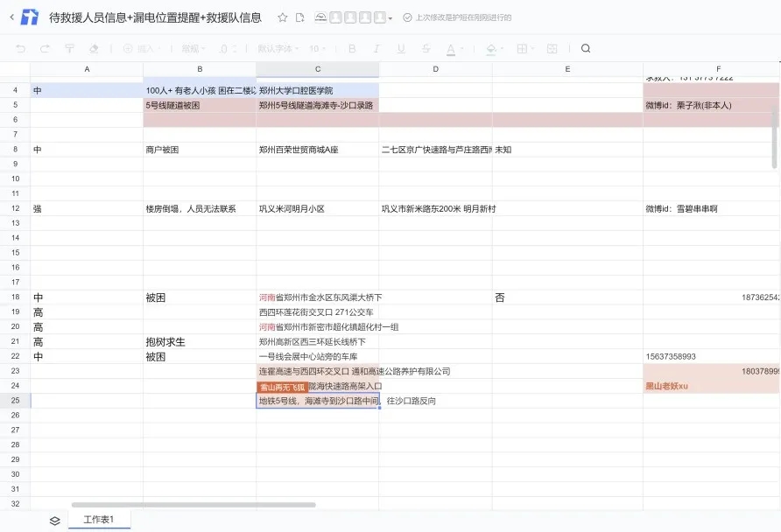The height and width of the screenshot is (532, 781).
Task: Click cell 否 in row 18
Action: (567, 297)
